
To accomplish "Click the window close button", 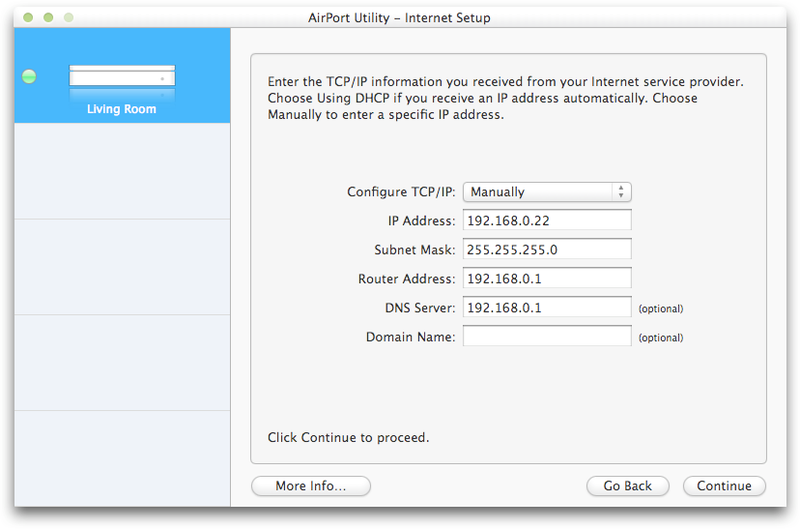I will pyautogui.click(x=28, y=17).
